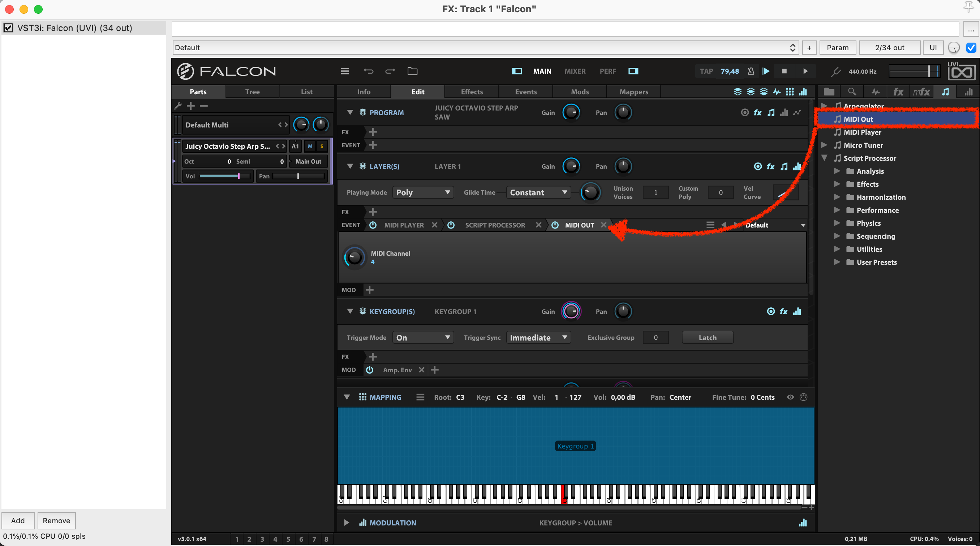Toggle right sidebar panel icon beside PERF
980x546 pixels.
[633, 71]
